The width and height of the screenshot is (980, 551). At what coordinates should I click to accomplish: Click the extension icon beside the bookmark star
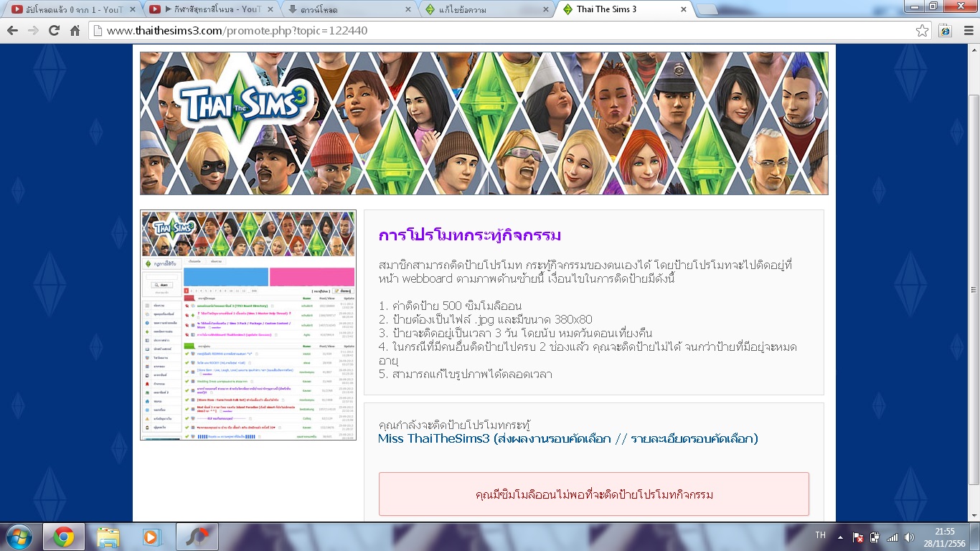(x=946, y=31)
